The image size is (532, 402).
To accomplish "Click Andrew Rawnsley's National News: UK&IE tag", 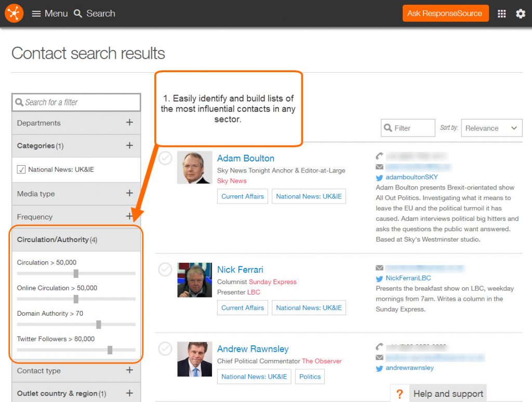I will pos(254,377).
